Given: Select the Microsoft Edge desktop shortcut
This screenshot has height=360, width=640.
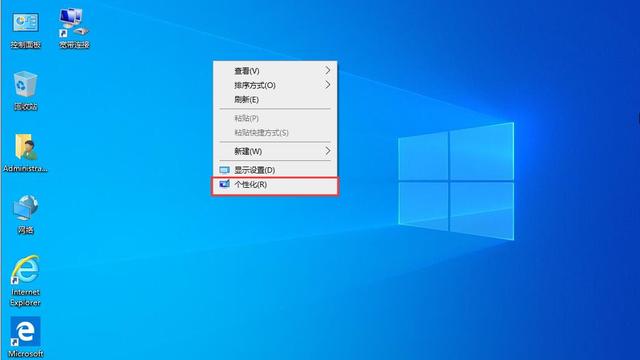Looking at the screenshot, I should point(25,331).
